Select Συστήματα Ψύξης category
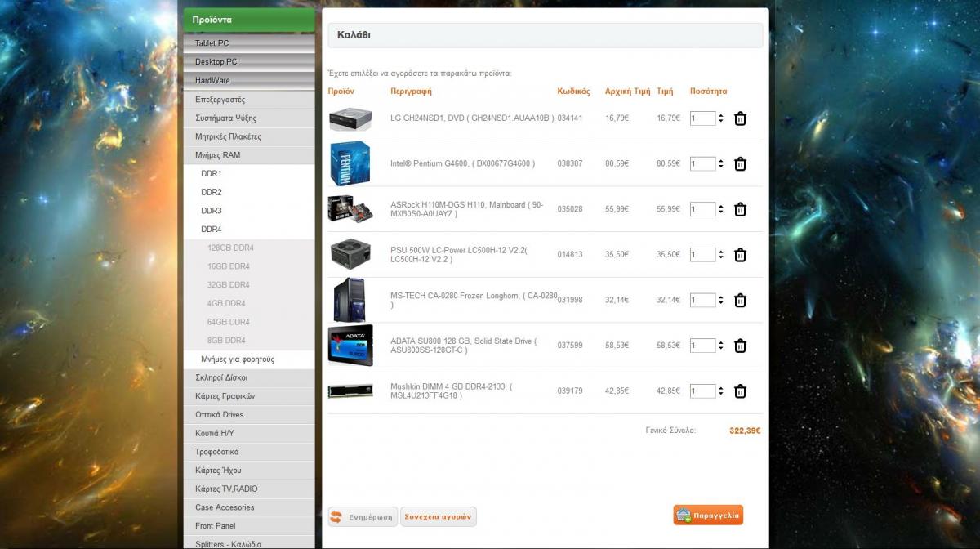Image resolution: width=980 pixels, height=549 pixels. [x=249, y=118]
